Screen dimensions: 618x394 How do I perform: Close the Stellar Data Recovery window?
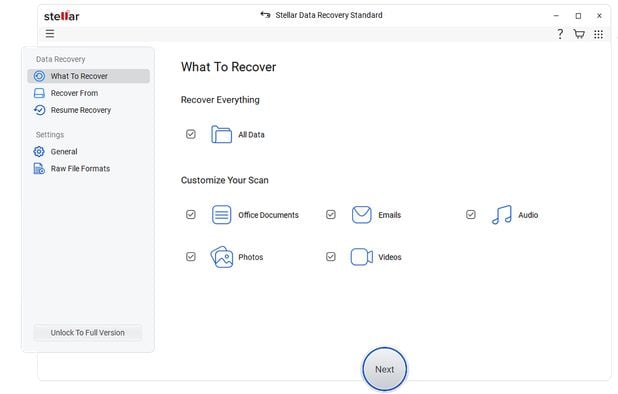click(599, 16)
